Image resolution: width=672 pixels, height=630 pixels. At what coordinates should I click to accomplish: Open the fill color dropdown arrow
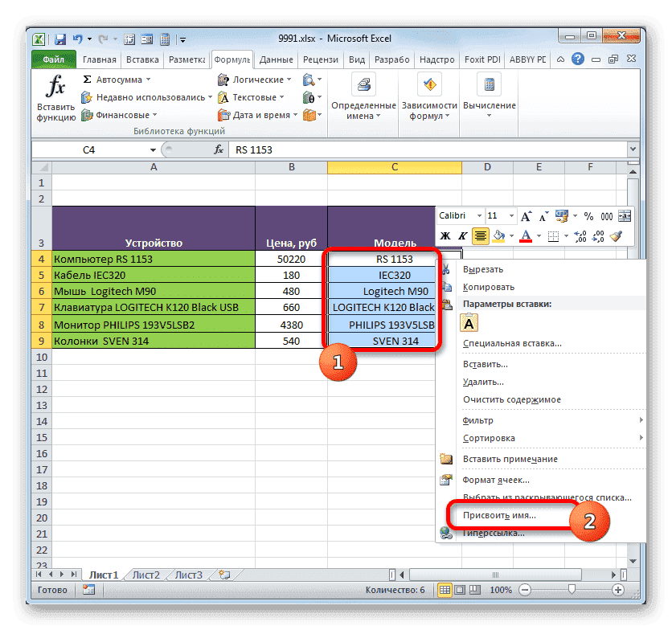pyautogui.click(x=512, y=235)
